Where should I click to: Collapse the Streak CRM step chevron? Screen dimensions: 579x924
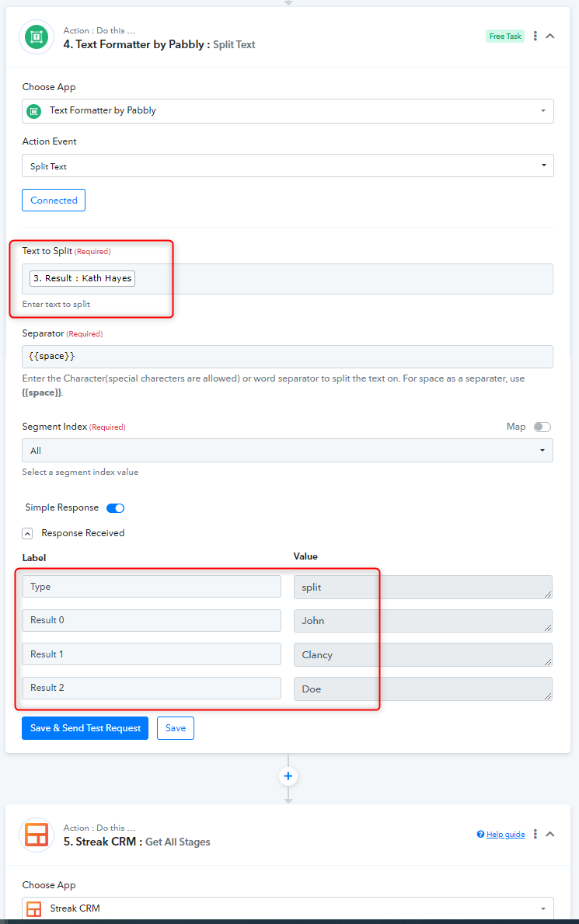click(550, 834)
